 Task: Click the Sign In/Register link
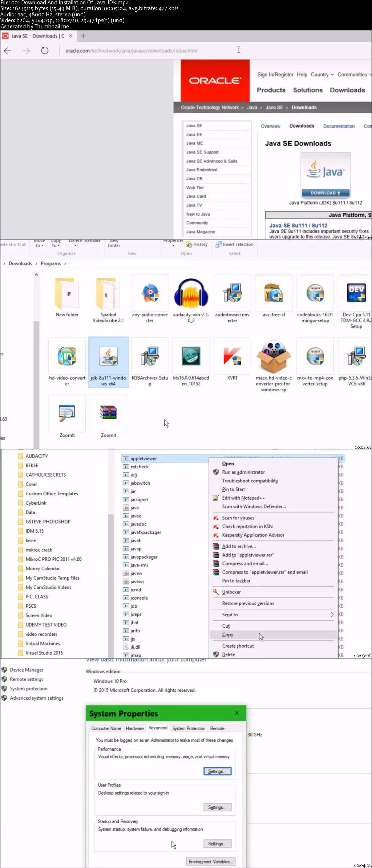275,75
